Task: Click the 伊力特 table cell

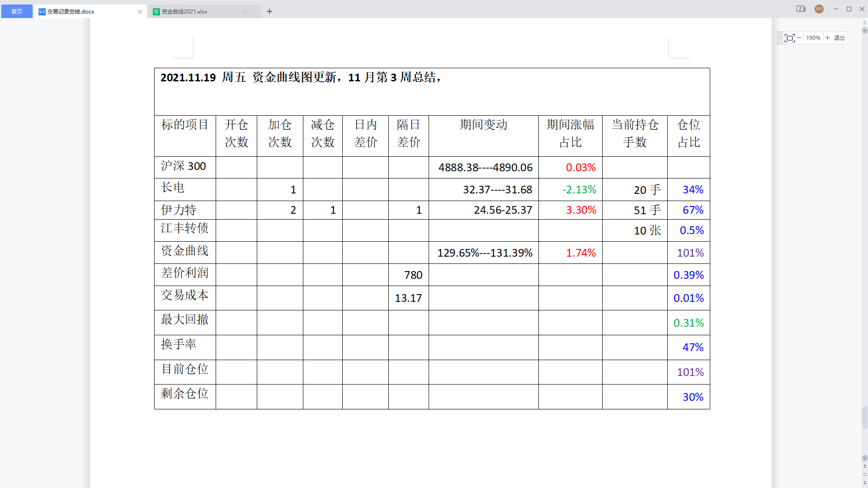Action: 184,210
